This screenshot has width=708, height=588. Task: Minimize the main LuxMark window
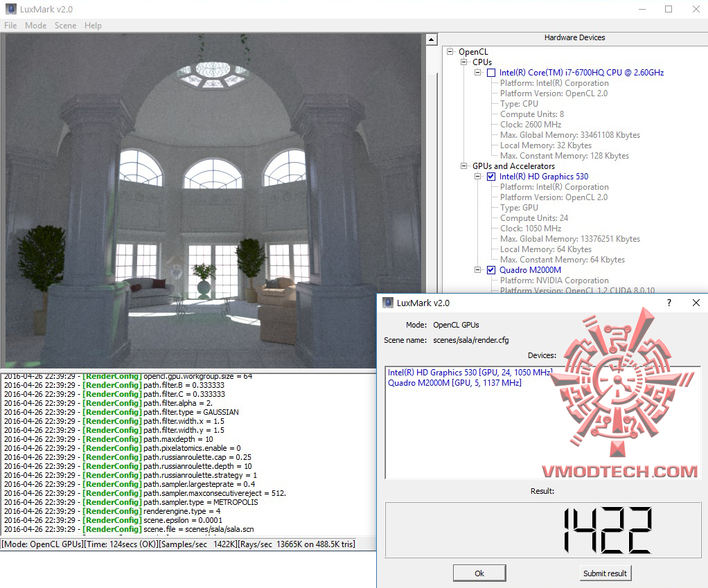coord(642,9)
